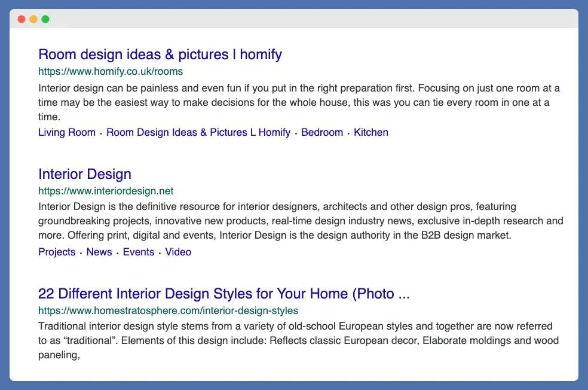Select the Kitchen sitelink
This screenshot has height=390, width=588.
(x=370, y=132)
